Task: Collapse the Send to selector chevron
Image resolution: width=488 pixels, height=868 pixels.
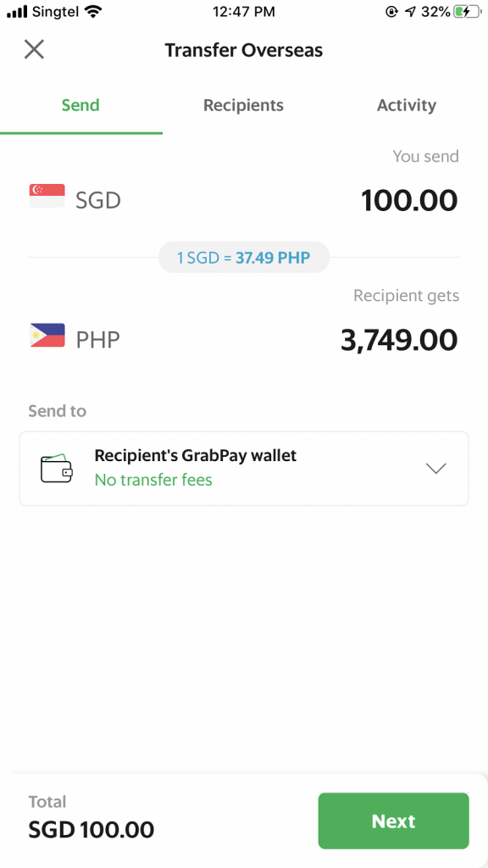Action: [x=435, y=467]
